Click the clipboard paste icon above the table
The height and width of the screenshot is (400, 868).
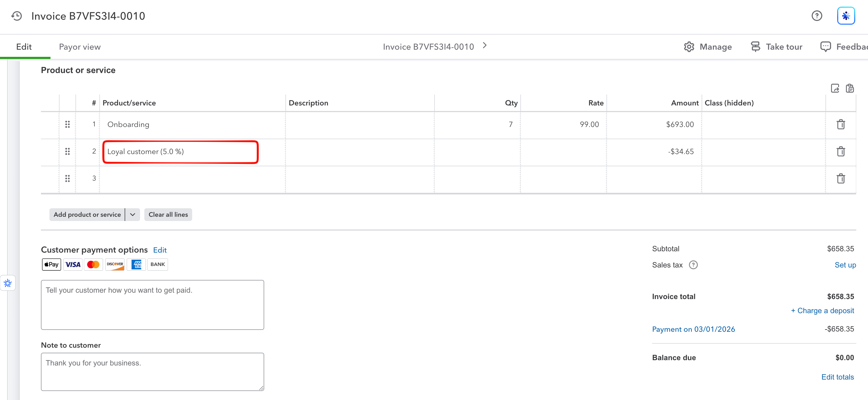(849, 88)
